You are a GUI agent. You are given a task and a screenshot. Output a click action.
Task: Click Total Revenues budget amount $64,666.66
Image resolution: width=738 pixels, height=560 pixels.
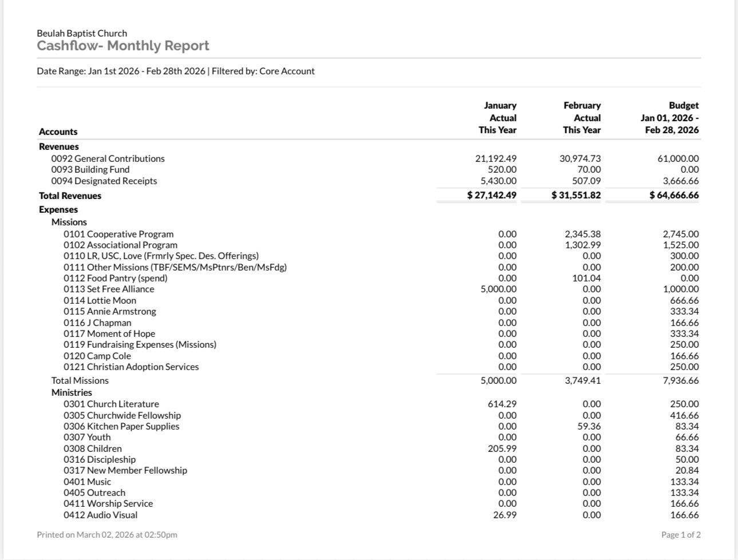[674, 195]
